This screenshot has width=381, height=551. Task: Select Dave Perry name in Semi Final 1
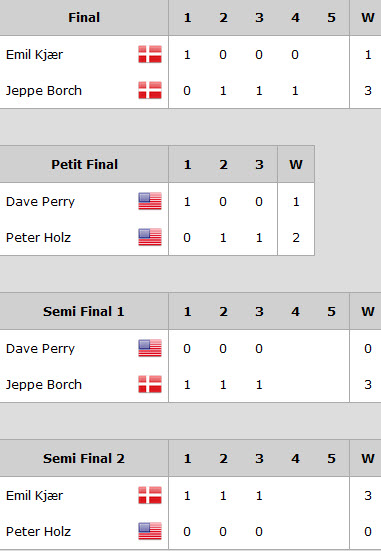pyautogui.click(x=40, y=349)
